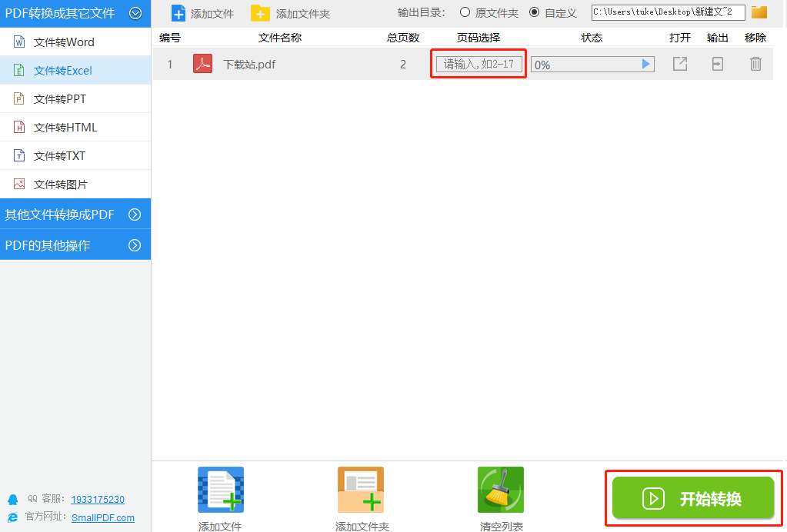Click the large 添加文件夹 folder icon at bottom
This screenshot has width=787, height=532.
coord(361,490)
